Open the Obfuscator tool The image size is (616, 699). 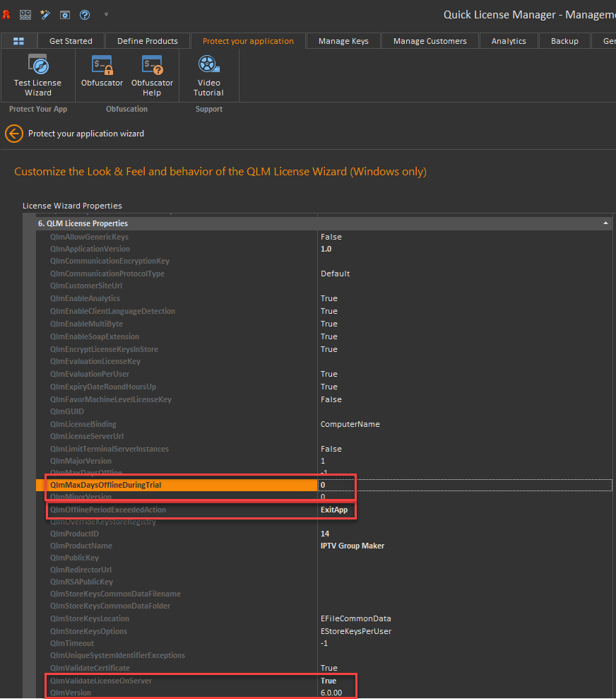pyautogui.click(x=102, y=71)
